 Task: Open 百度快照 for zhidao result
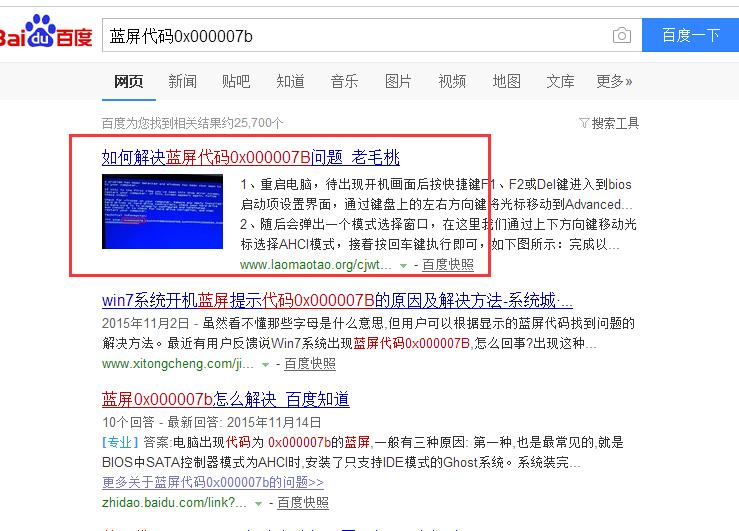coord(303,503)
